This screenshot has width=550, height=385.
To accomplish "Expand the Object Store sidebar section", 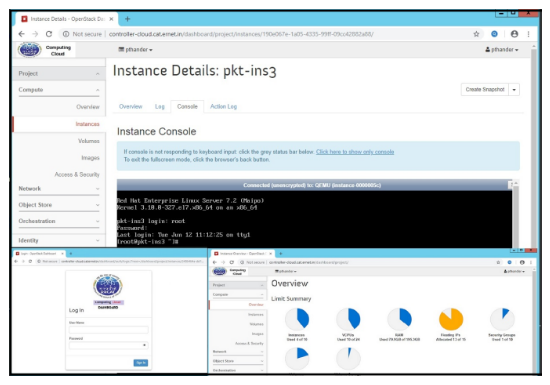I will pyautogui.click(x=59, y=205).
